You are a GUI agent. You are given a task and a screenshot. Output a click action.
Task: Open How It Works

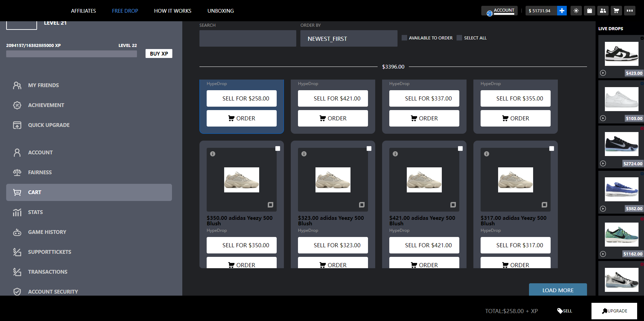coord(173,11)
